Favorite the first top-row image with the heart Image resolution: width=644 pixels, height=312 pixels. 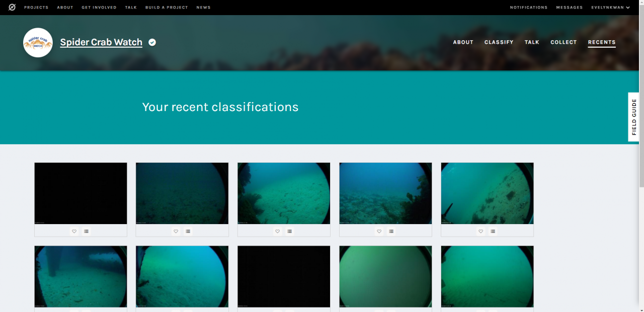coord(74,231)
